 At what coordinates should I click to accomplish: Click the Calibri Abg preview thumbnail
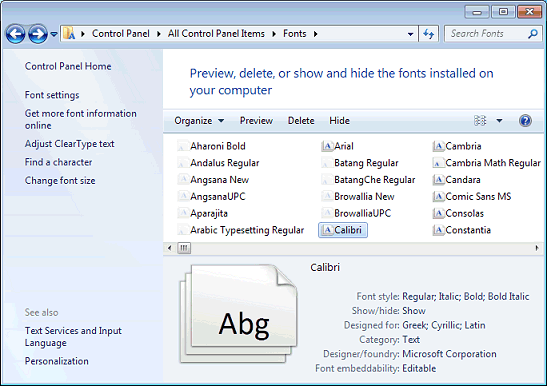coord(239,313)
